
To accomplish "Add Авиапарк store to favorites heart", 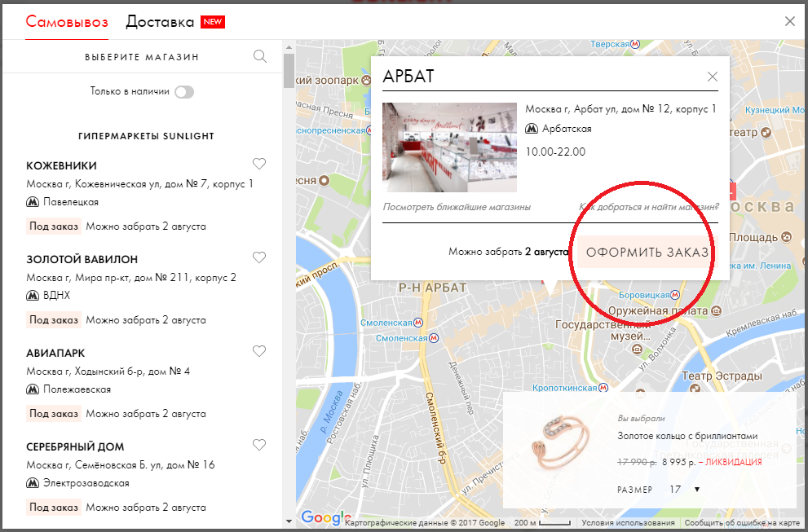I will (x=259, y=351).
